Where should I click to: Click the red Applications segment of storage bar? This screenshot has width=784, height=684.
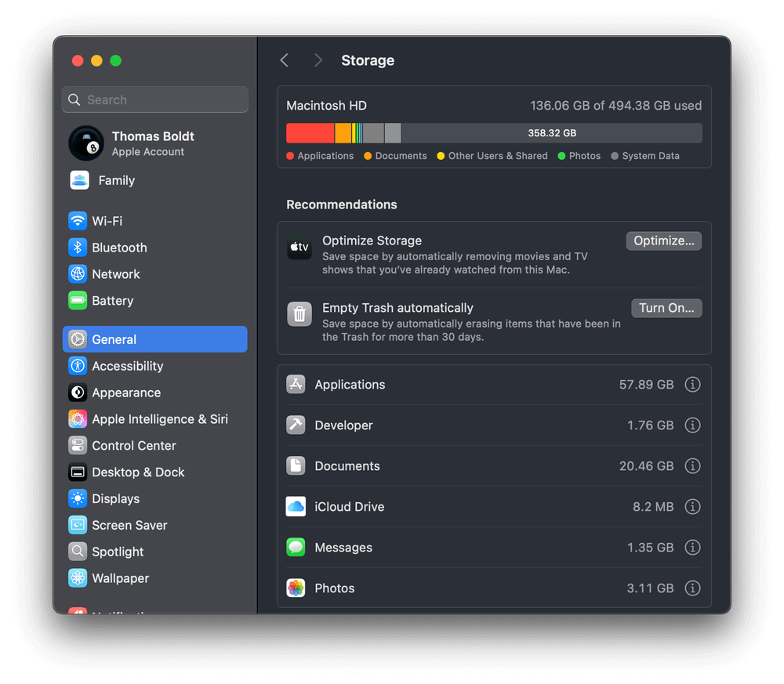click(x=310, y=133)
